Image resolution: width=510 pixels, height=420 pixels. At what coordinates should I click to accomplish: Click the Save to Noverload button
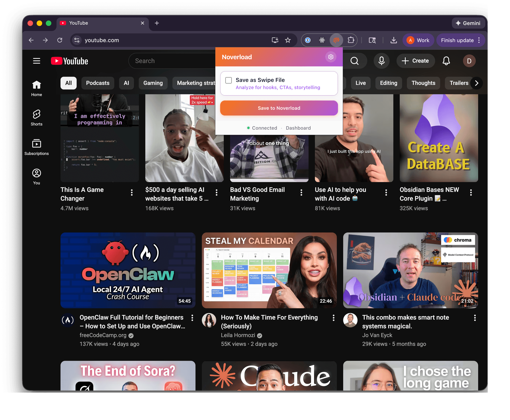[x=279, y=108]
